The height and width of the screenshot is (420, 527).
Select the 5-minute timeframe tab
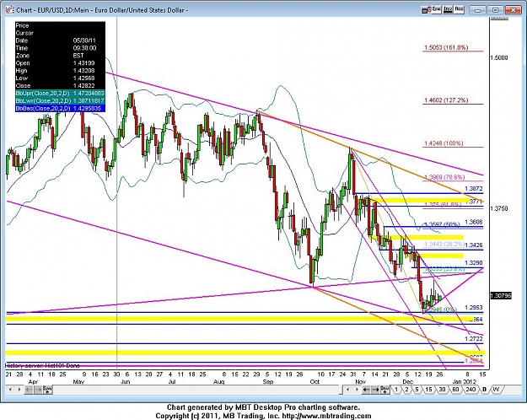tap(417, 390)
